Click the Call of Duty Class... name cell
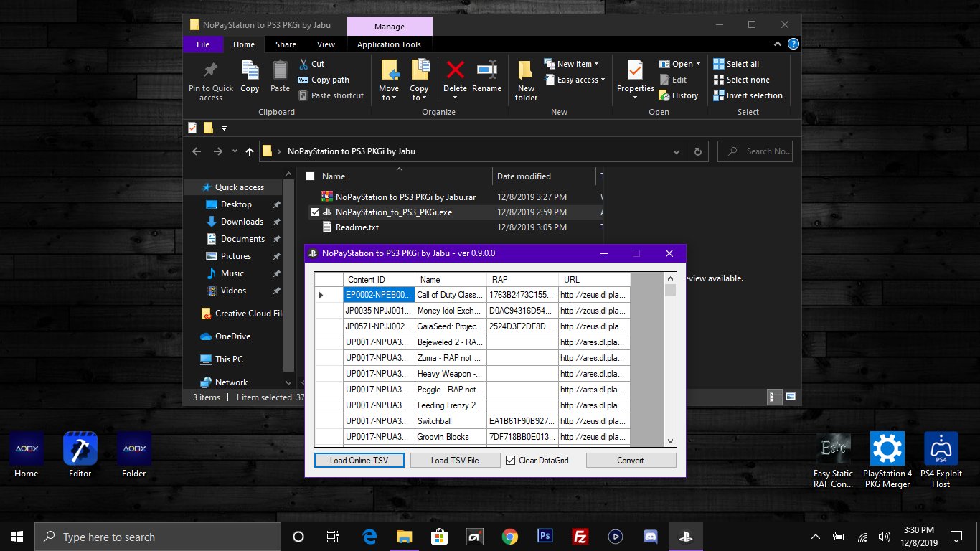This screenshot has width=980, height=551. coord(451,295)
